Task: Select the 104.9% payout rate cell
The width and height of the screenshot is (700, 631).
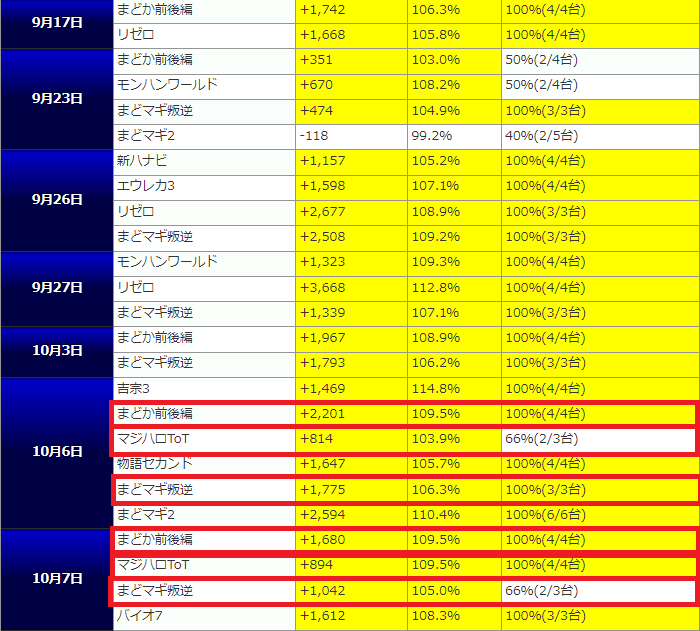Action: (454, 111)
